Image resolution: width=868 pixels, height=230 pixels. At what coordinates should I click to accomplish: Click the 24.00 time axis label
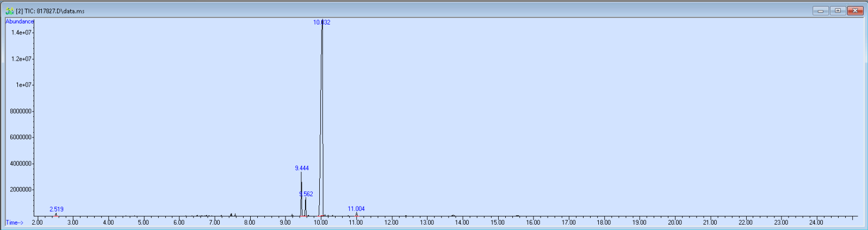tap(816, 222)
